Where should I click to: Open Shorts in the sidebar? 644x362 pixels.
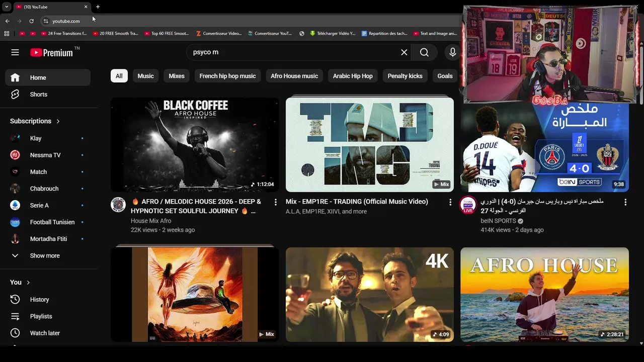(x=48, y=95)
